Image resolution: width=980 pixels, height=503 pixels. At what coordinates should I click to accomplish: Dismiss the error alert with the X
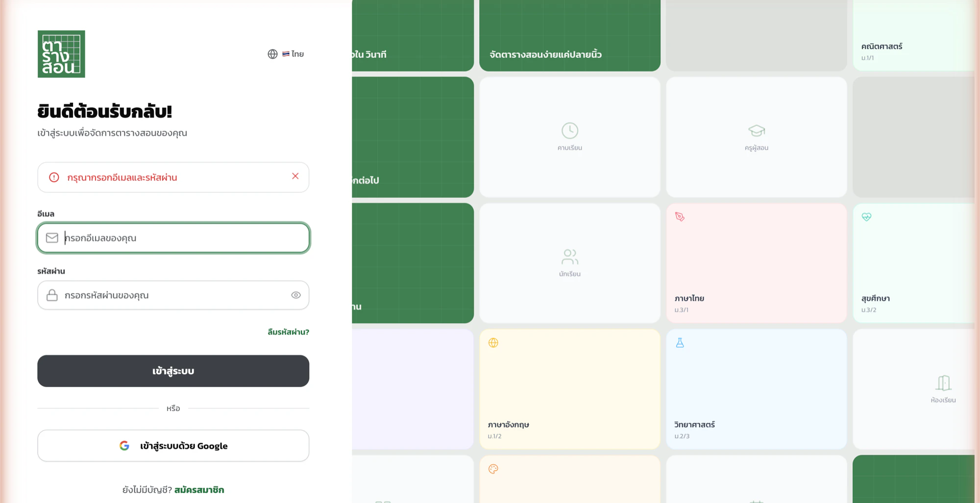[x=295, y=176]
